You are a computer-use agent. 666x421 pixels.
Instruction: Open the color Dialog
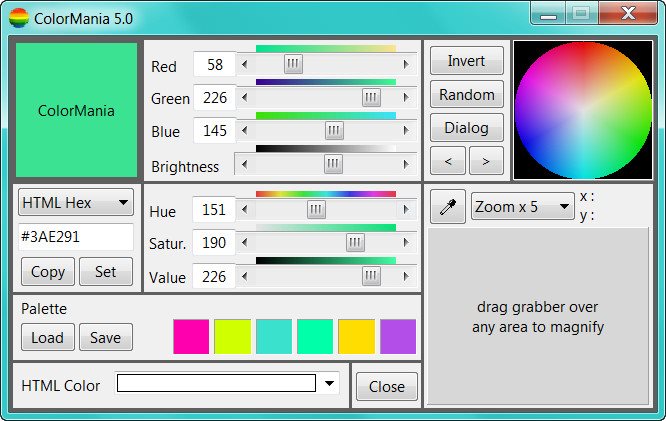pyautogui.click(x=467, y=128)
